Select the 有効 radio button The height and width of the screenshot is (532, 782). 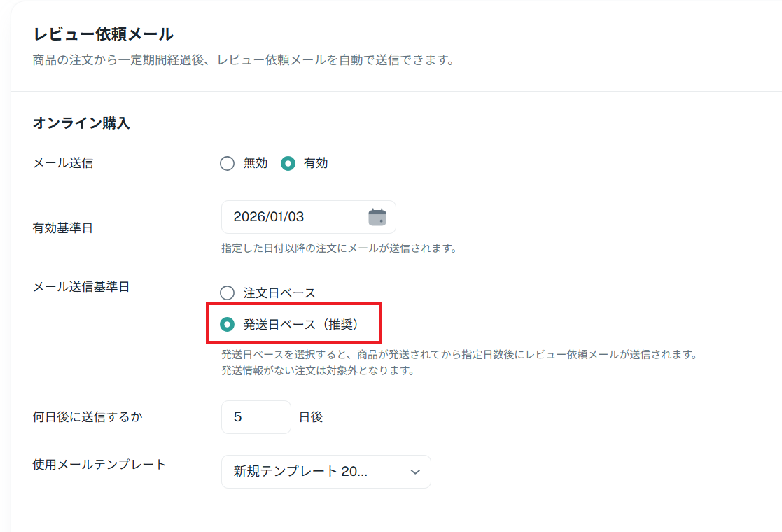287,163
